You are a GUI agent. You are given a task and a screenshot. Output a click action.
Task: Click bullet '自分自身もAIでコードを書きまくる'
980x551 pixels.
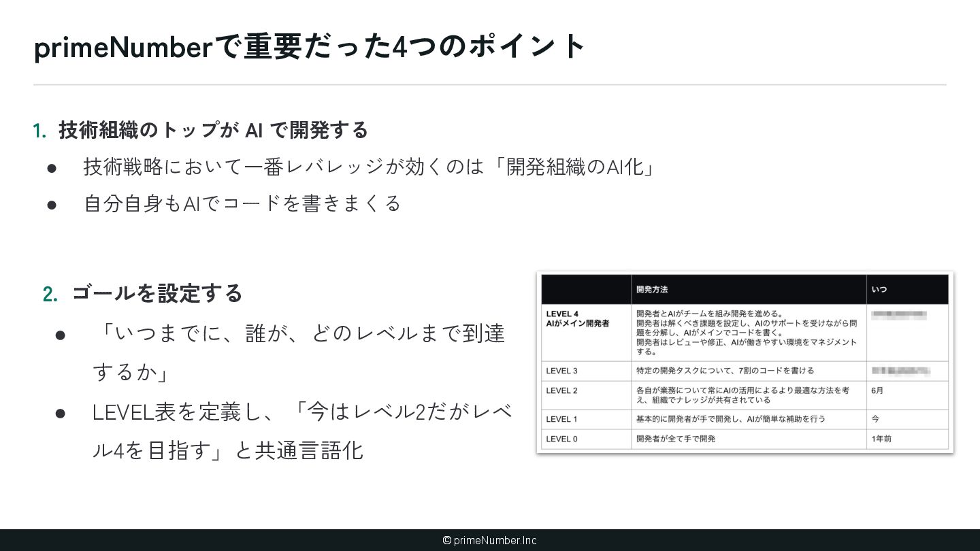point(242,203)
